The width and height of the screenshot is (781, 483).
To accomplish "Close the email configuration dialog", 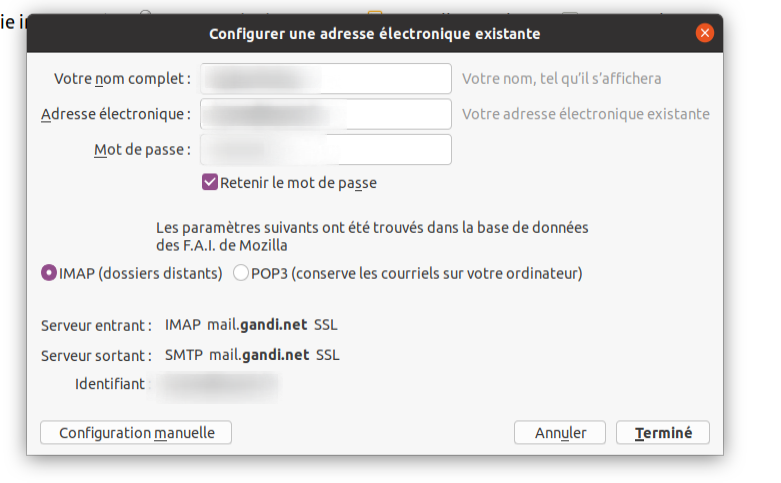I will (705, 33).
